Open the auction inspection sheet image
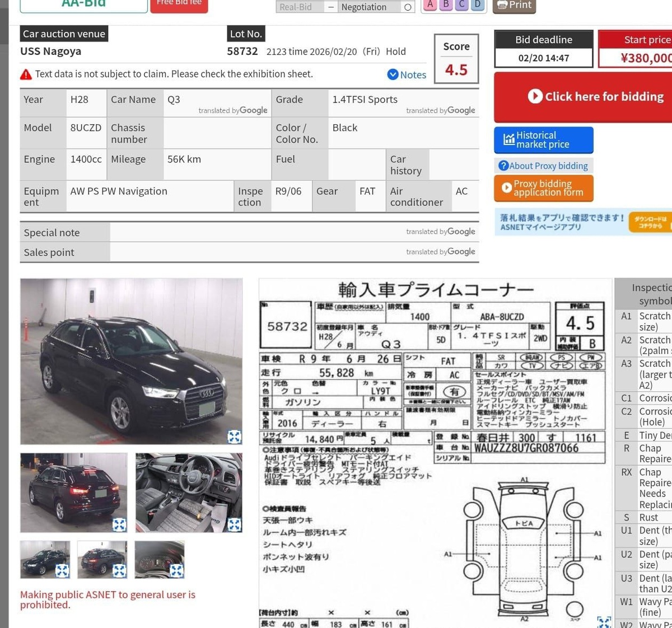The image size is (672, 628). (x=435, y=453)
